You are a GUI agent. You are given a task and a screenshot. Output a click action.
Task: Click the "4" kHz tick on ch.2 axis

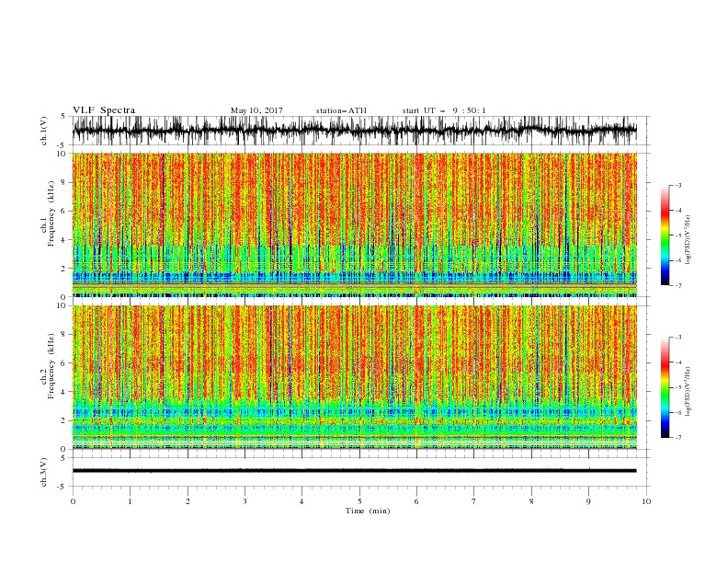[x=65, y=392]
